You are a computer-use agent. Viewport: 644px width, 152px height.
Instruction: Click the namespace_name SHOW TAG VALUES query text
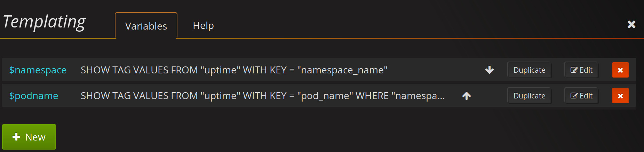[x=234, y=70]
